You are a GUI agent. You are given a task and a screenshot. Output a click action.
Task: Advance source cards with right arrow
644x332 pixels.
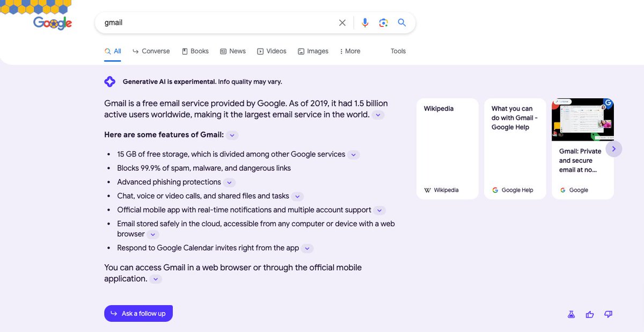click(x=613, y=149)
